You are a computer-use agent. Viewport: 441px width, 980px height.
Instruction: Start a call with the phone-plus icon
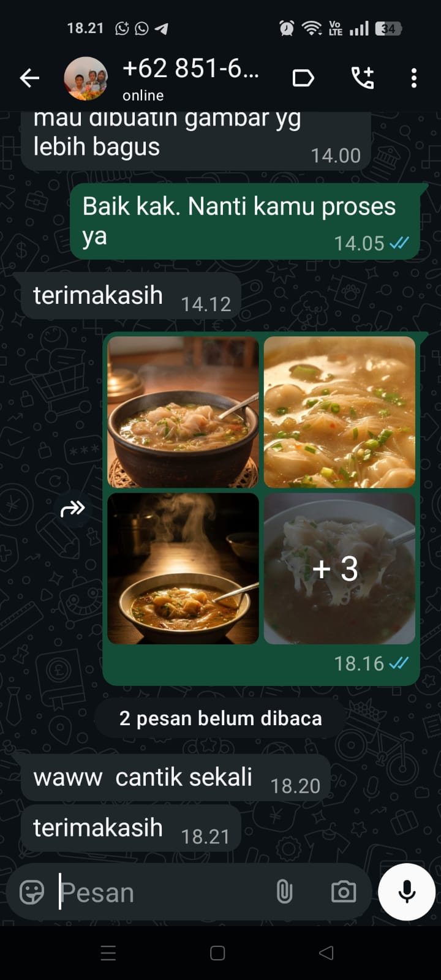(x=363, y=78)
